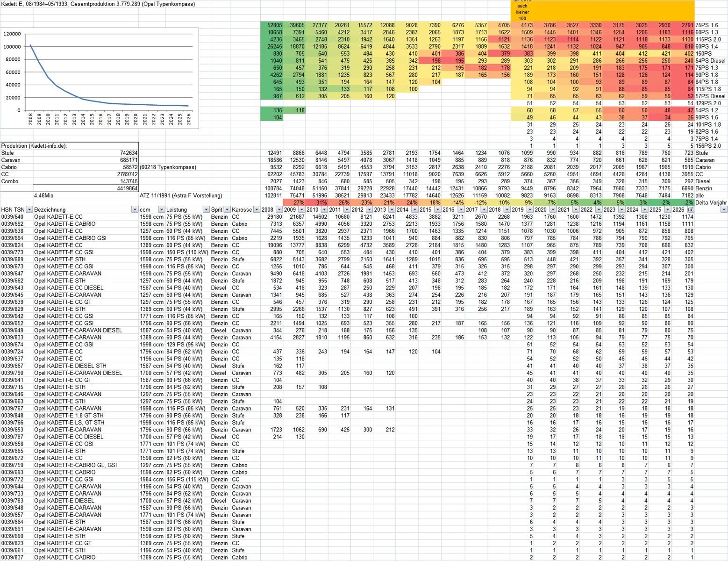This screenshot has height=561, width=728.
Task: Expand the 2014 column filter arrow
Action: tap(415, 210)
